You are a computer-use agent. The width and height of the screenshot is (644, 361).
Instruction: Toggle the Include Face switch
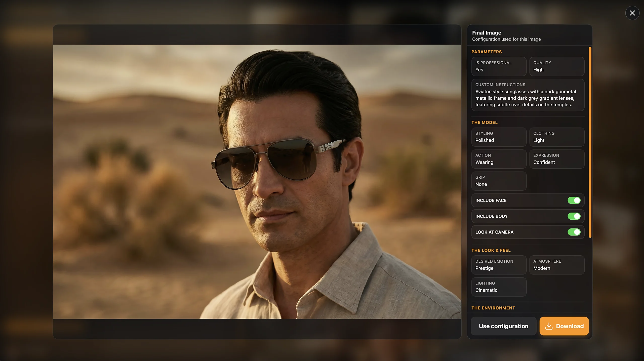point(574,200)
